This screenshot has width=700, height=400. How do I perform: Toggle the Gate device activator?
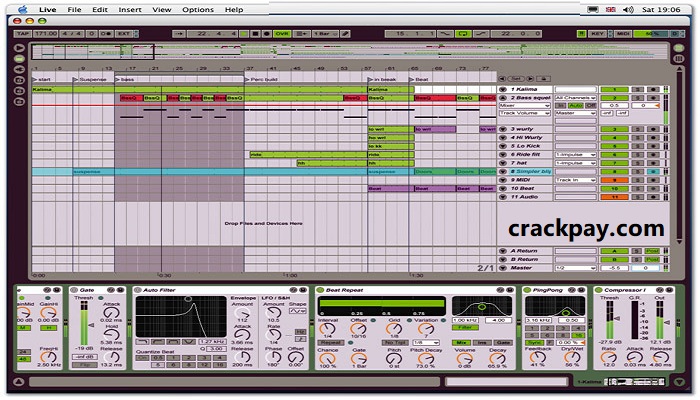point(75,290)
